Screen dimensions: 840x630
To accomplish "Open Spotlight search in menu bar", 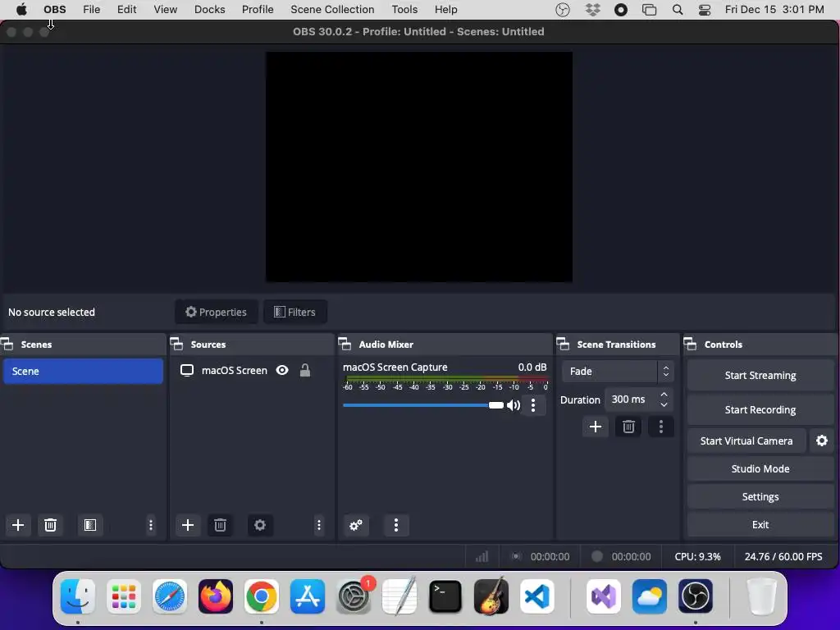I will [x=678, y=10].
